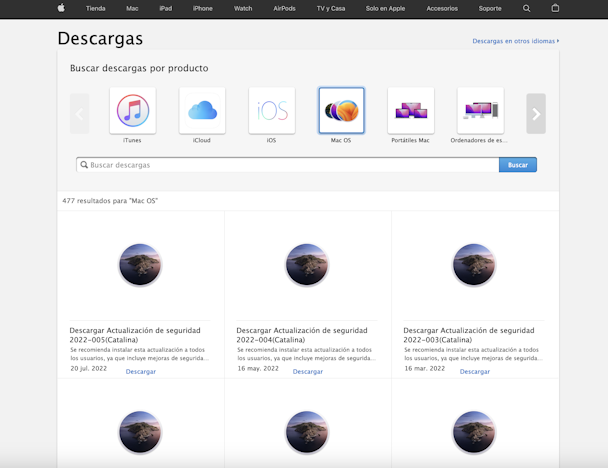608x468 pixels.
Task: Open Solo en Apple menu item
Action: [x=385, y=8]
